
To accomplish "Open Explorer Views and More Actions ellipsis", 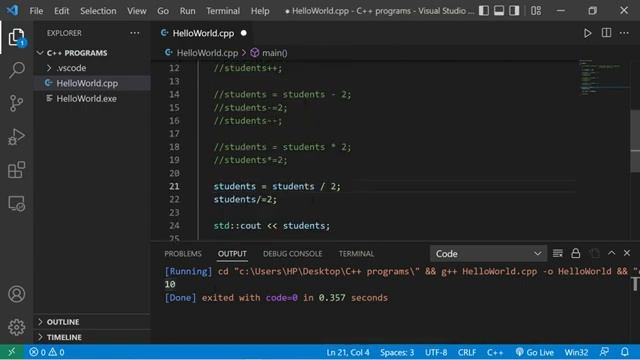I will (135, 33).
